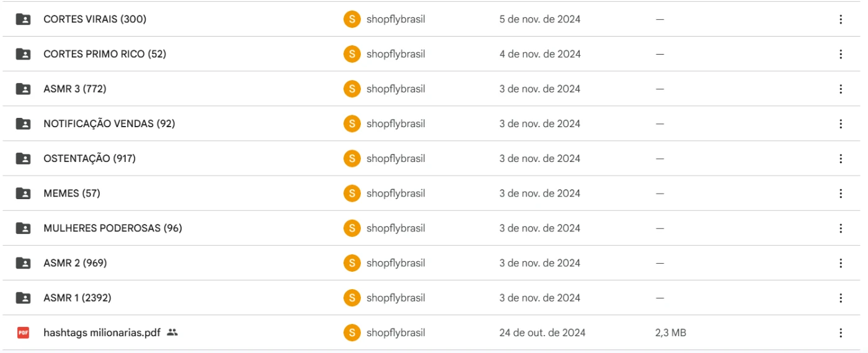Open more actions for hashtags milionarias.pdf

[x=841, y=333]
